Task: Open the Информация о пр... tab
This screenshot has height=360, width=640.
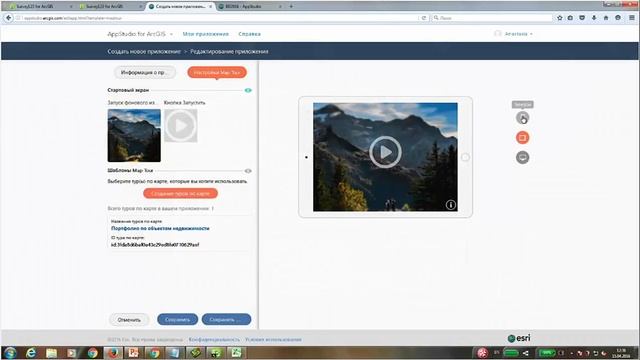Action: 144,72
